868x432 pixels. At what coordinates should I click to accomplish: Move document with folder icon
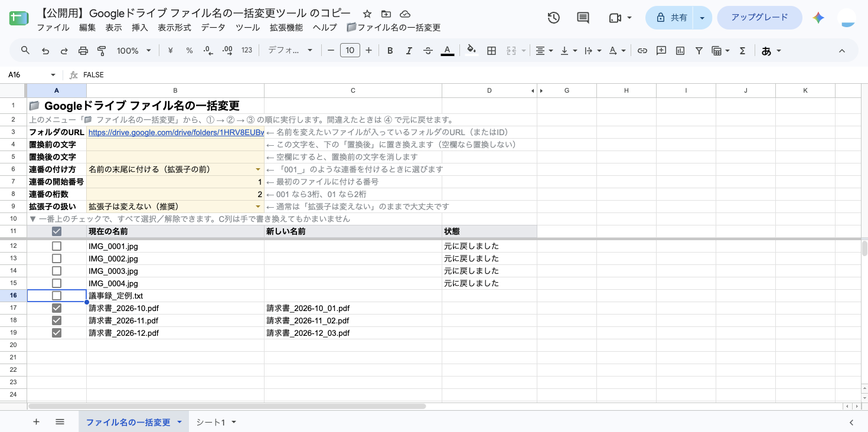(386, 14)
